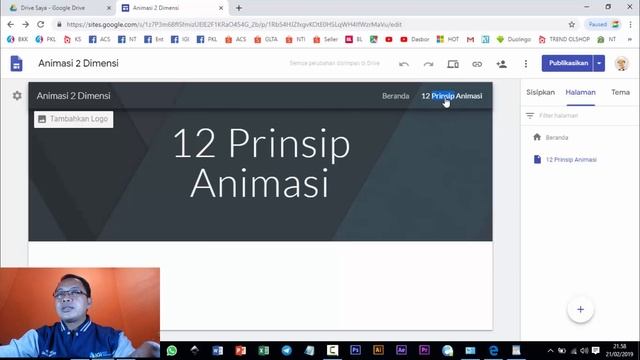Expand the Publikasikan dropdown arrow
Screen dimensions: 640x360
[x=599, y=63]
